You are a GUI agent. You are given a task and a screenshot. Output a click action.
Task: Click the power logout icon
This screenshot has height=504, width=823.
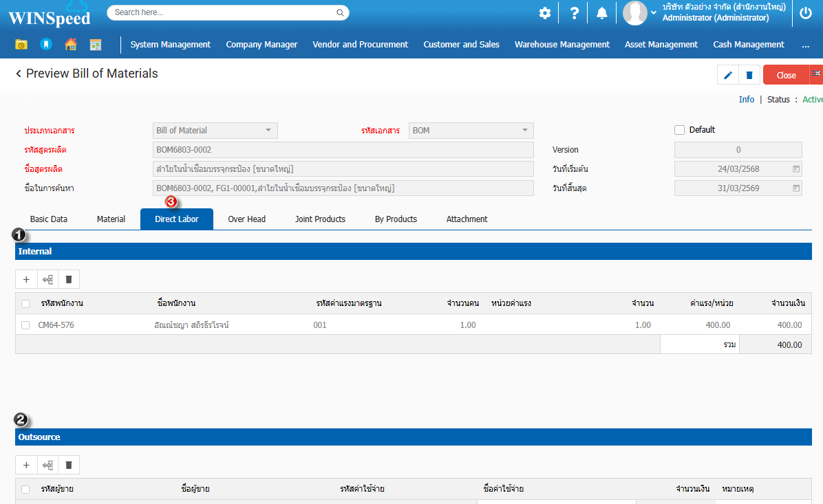click(806, 13)
